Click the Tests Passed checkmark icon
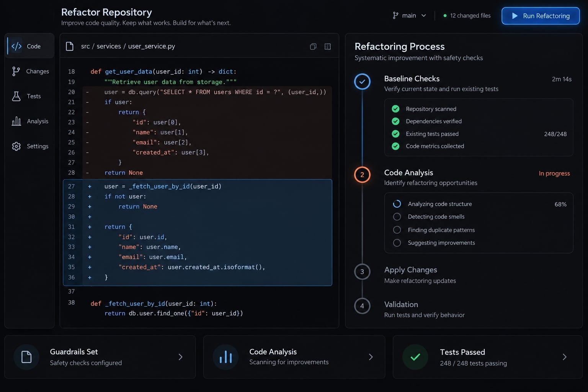 415,357
